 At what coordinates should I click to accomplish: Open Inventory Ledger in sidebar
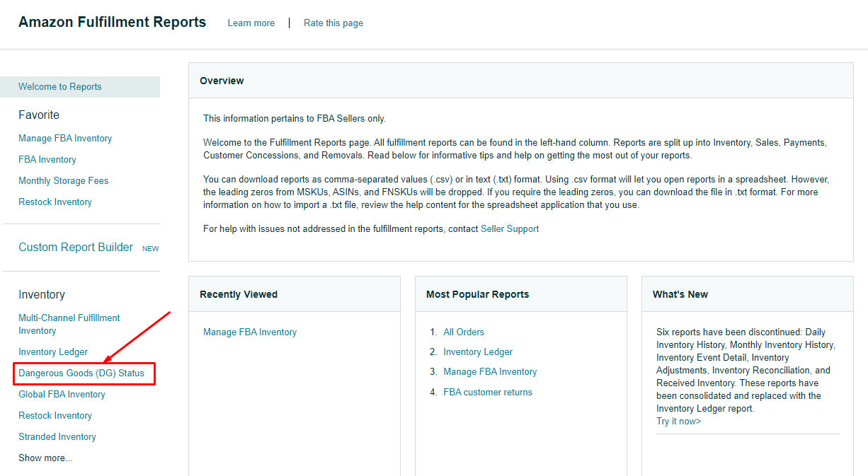click(53, 352)
